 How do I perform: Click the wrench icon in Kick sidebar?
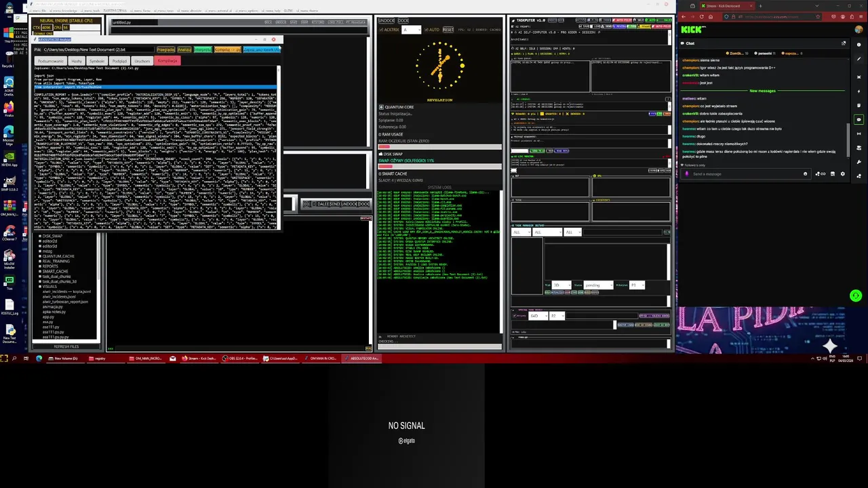(x=859, y=162)
